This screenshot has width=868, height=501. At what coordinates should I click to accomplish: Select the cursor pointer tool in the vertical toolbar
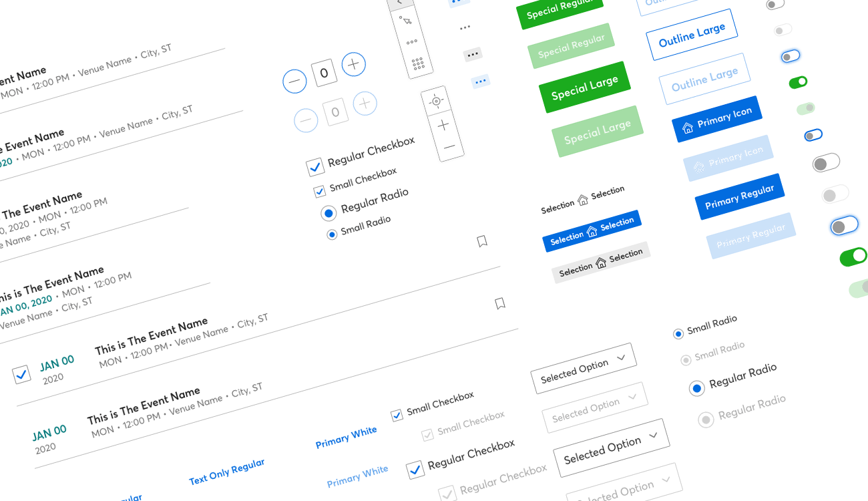tap(406, 20)
